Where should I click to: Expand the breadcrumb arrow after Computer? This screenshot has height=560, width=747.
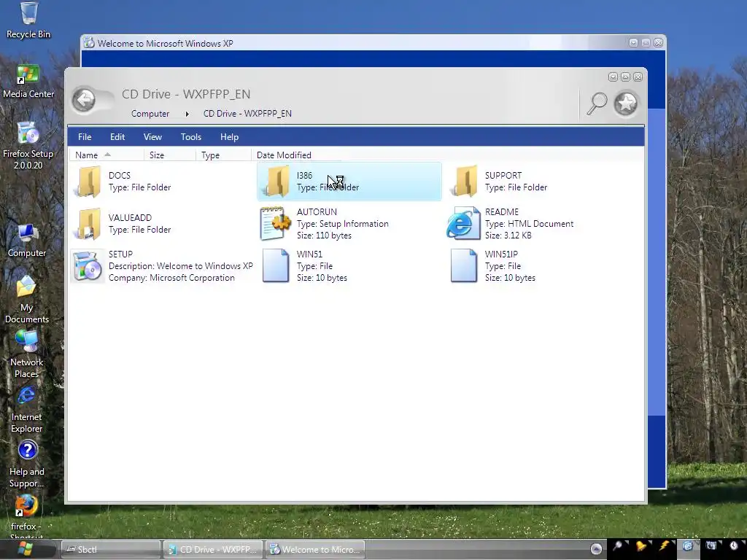187,114
